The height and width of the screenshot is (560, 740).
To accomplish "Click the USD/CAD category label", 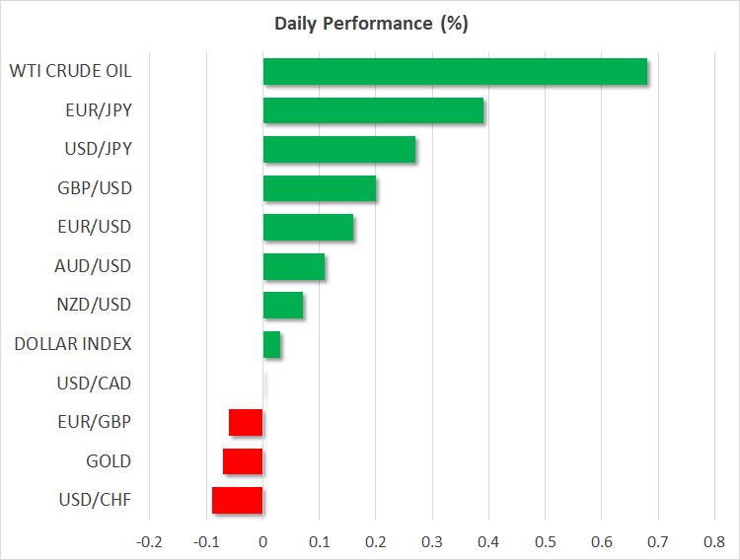I will point(94,383).
